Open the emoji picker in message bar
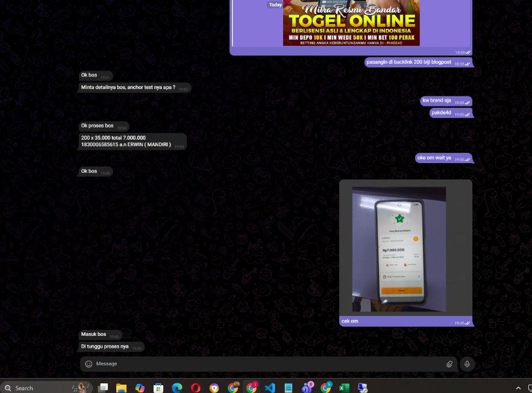The image size is (532, 393). tap(89, 364)
